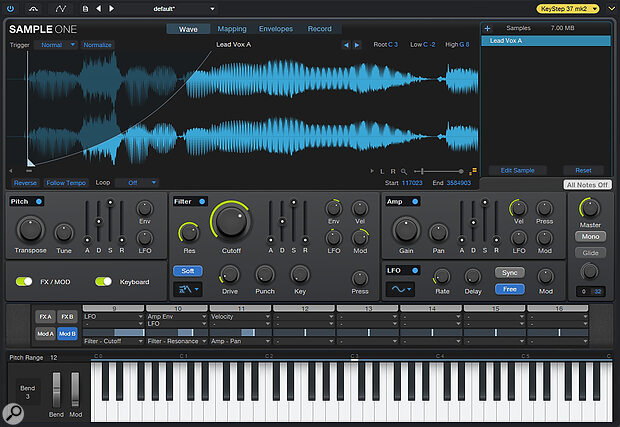Open the default preset dropdown

184,9
